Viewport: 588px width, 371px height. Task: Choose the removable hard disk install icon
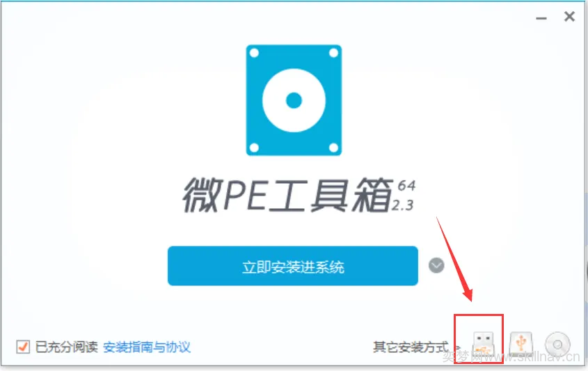(x=521, y=344)
